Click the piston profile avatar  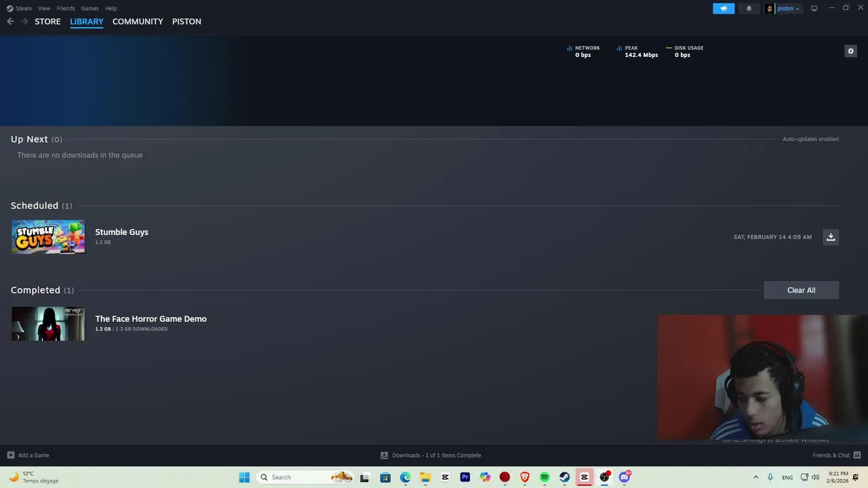770,8
